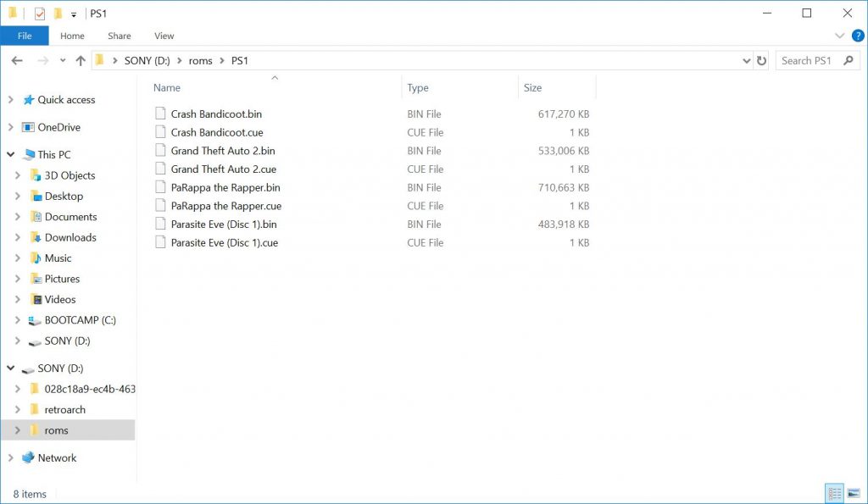Click PS1 in the address bar breadcrumb
Image resolution: width=868 pixels, height=504 pixels.
(x=240, y=61)
